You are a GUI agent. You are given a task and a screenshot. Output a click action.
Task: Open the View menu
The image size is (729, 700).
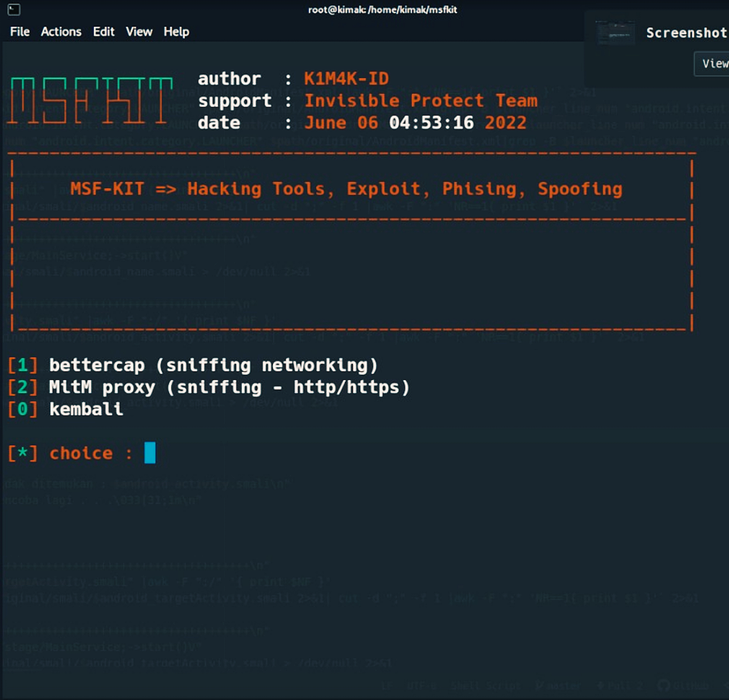pos(138,32)
